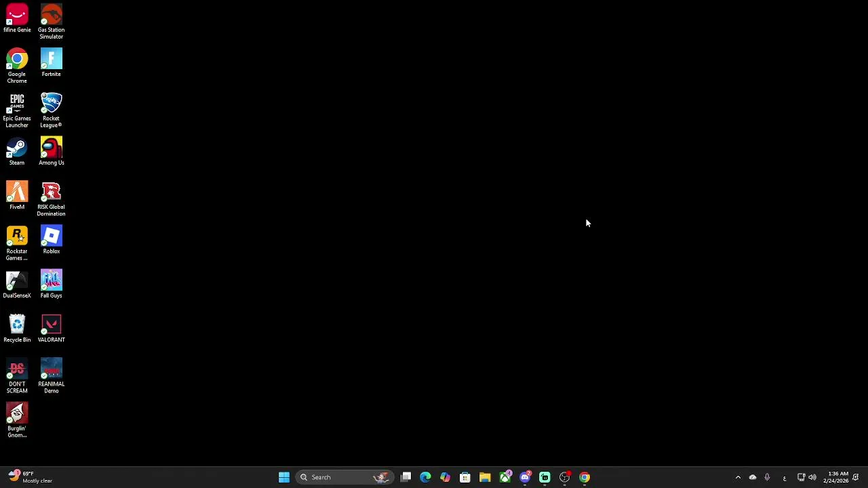Select the Fall Guys desktop icon

point(51,285)
